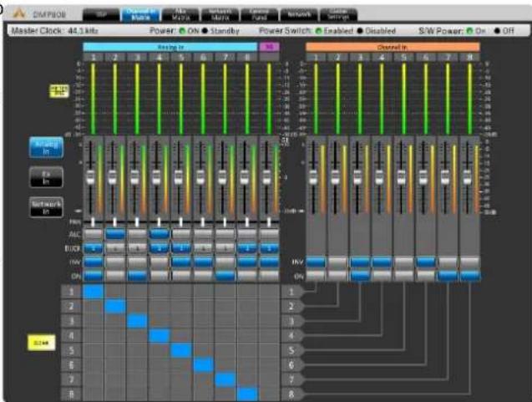Show the Fx In inputs
Screen dimensions: 532x402
tap(46, 177)
